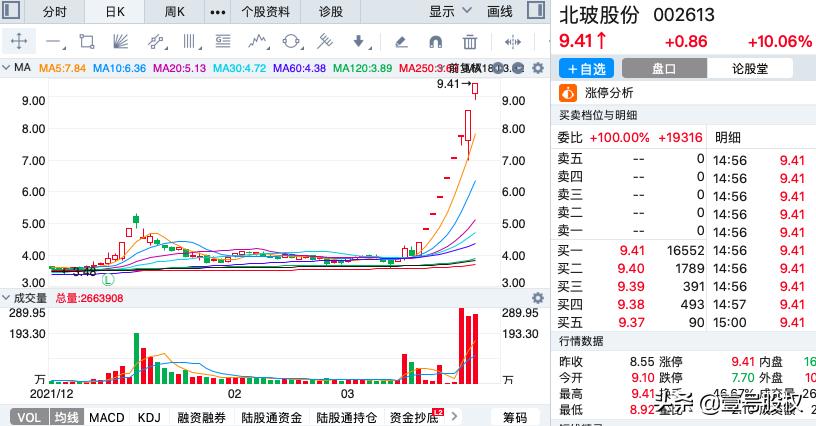
Task: Select the 盘口 tab
Action: click(x=664, y=68)
